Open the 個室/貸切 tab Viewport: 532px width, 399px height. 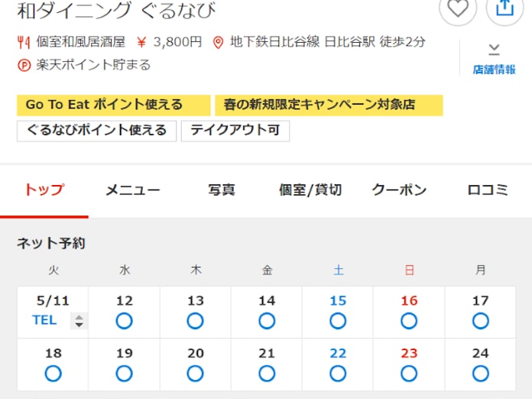tap(310, 190)
